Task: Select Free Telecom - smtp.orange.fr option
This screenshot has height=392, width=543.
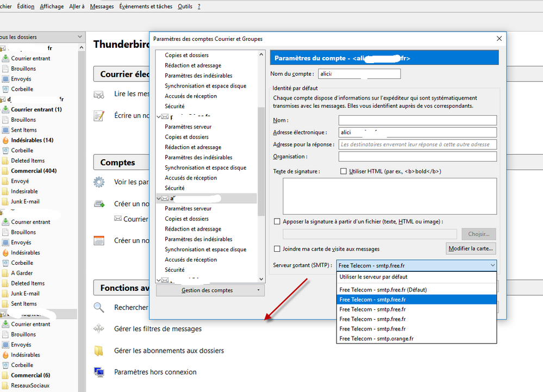Action: [416, 339]
